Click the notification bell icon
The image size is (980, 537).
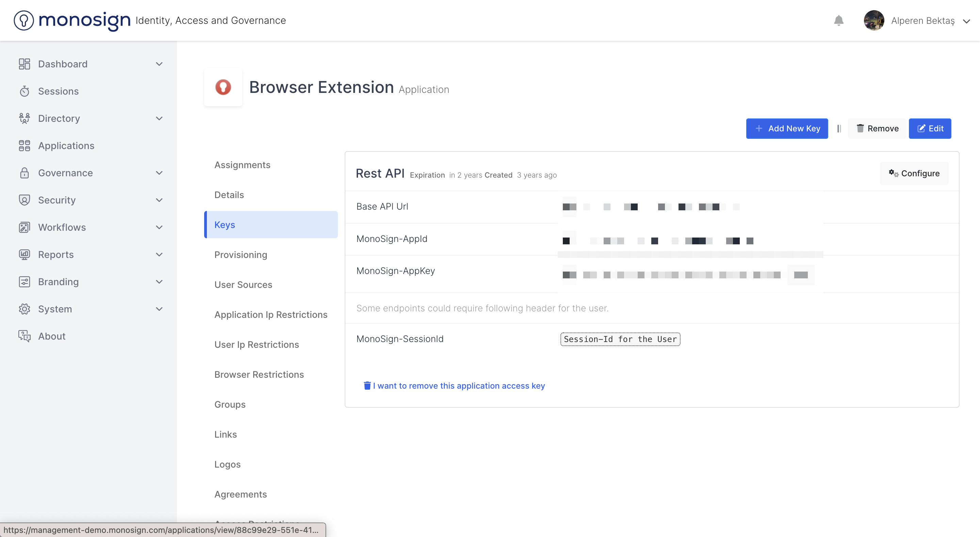click(838, 20)
